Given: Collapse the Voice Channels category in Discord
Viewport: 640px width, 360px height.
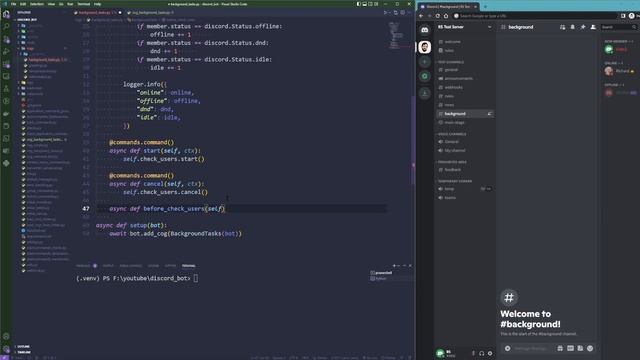Looking at the screenshot, I should pyautogui.click(x=452, y=134).
